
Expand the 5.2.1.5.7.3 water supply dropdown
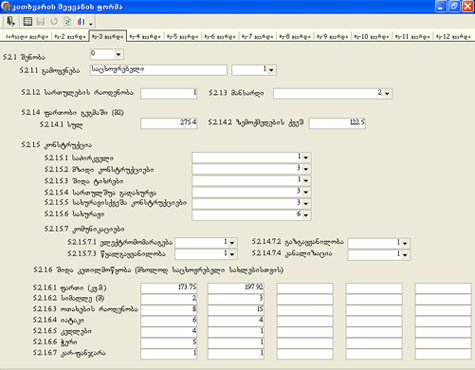[232, 254]
